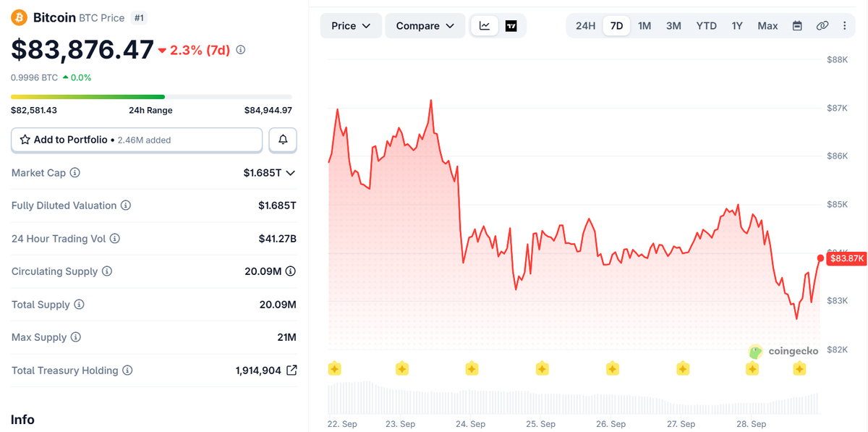Open the Compare dropdown
This screenshot has height=432, width=868.
click(x=425, y=26)
